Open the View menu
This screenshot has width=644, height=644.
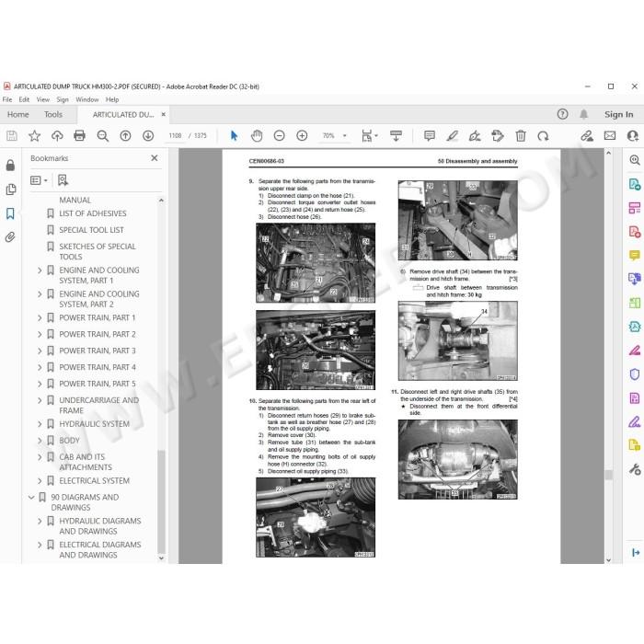(x=42, y=99)
